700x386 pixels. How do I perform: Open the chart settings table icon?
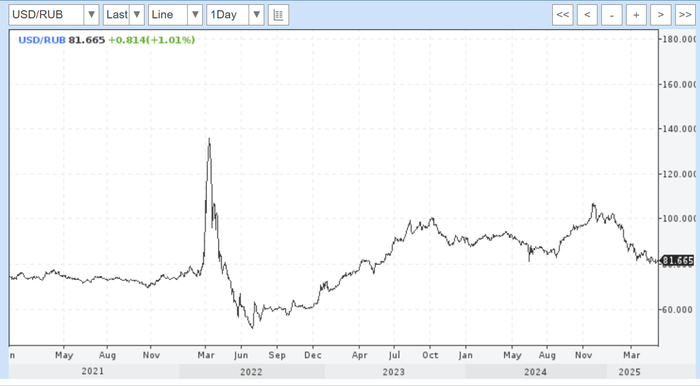[x=278, y=15]
